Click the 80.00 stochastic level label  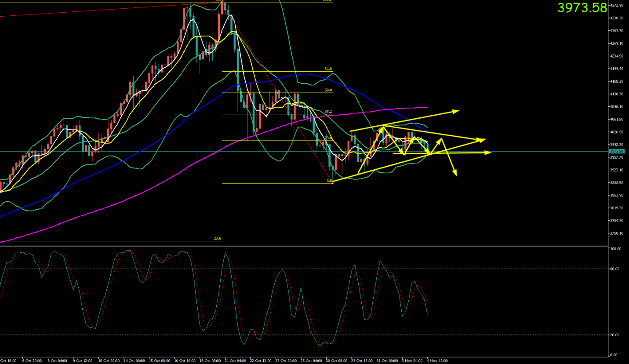point(616,269)
